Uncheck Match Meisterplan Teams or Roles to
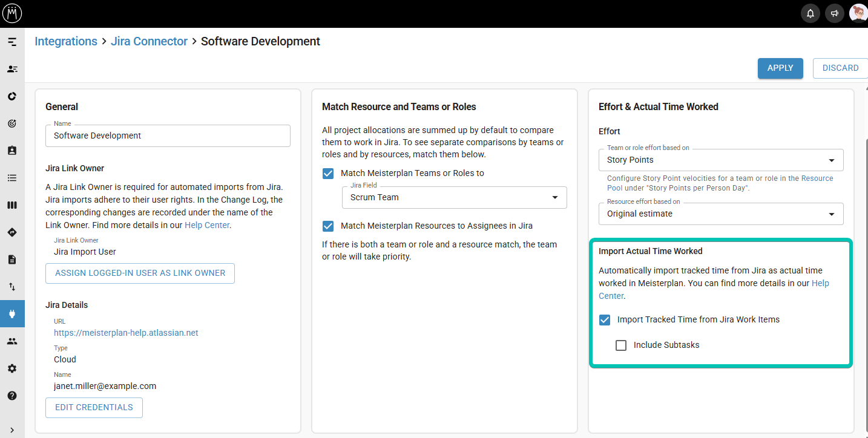 (x=328, y=173)
